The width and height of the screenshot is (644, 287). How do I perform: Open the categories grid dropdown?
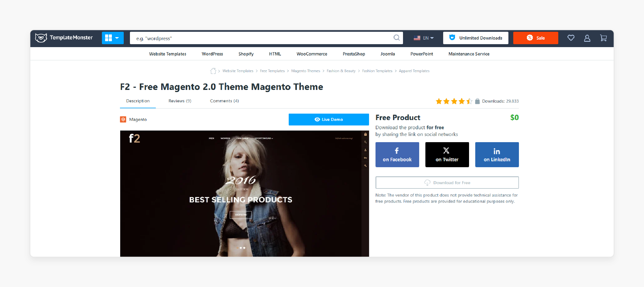tap(113, 38)
